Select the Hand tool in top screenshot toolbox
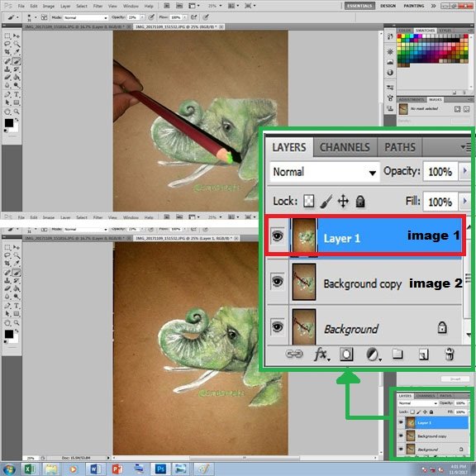Image resolution: width=476 pixels, height=476 pixels. click(7, 112)
